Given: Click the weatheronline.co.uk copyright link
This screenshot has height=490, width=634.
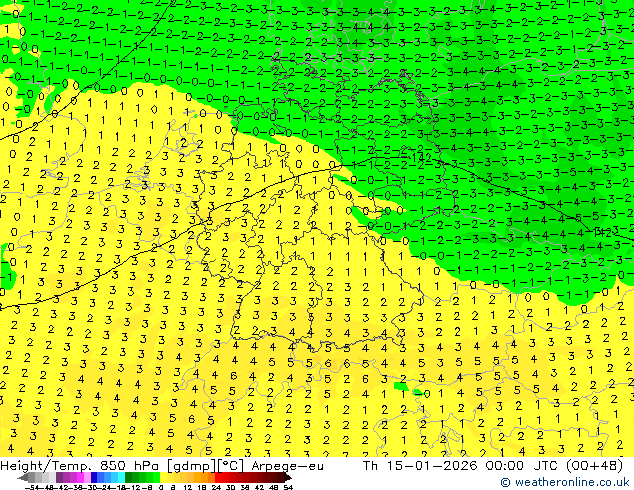Looking at the screenshot, I should pos(565,482).
